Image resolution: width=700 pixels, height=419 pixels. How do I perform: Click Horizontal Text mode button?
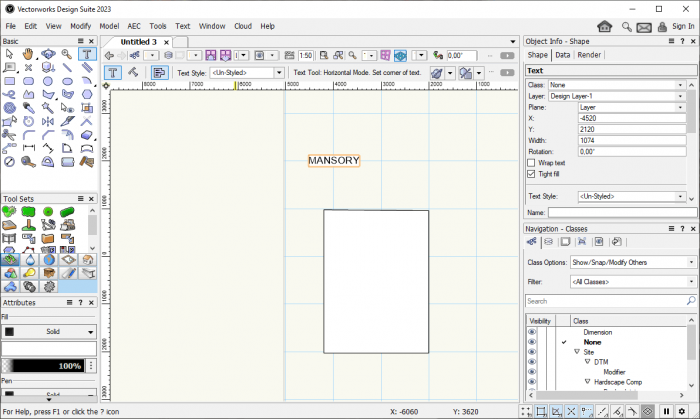point(114,73)
